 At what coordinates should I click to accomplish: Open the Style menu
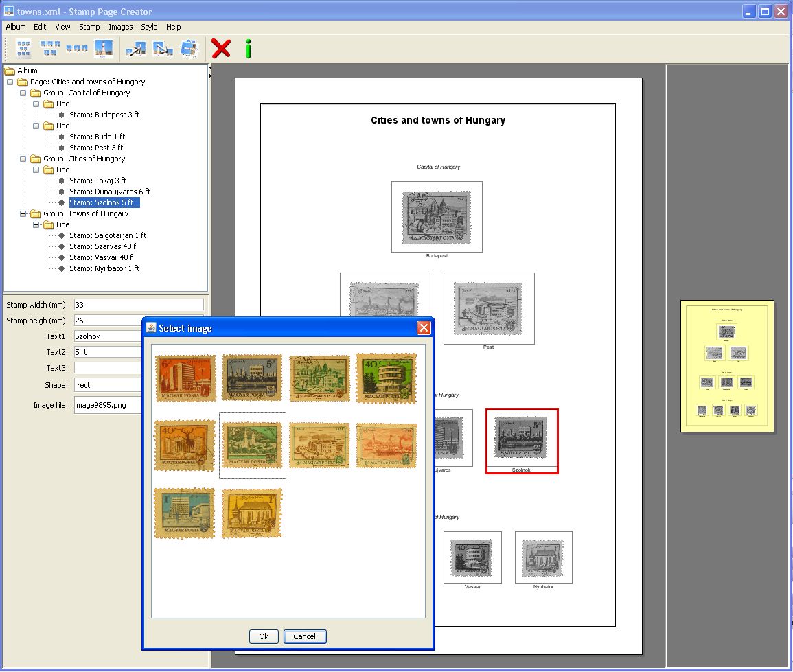pos(149,27)
